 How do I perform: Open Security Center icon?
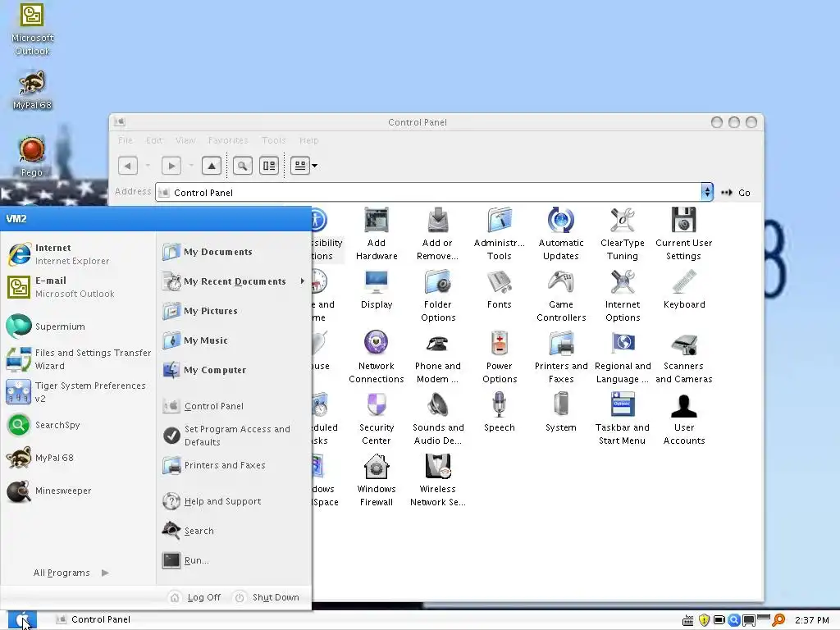pyautogui.click(x=376, y=419)
